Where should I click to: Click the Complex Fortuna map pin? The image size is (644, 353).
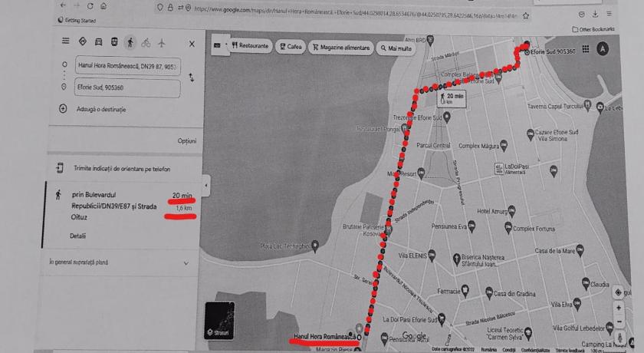click(508, 228)
